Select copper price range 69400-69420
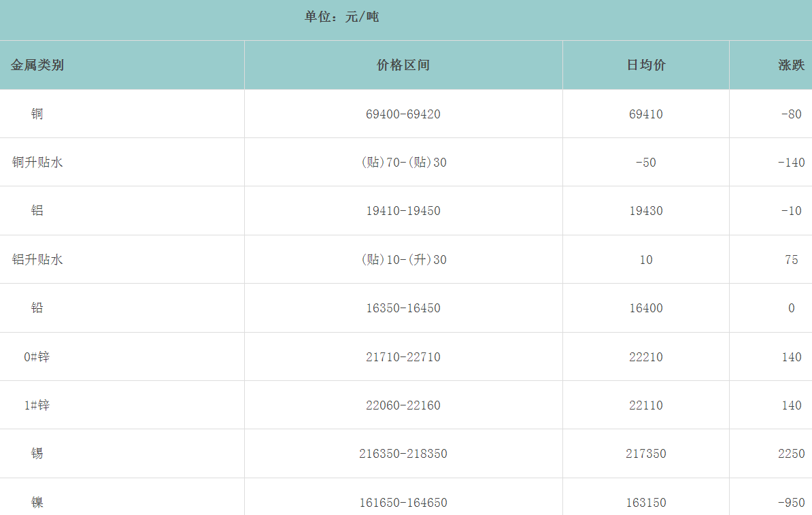The height and width of the screenshot is (515, 812). point(403,114)
